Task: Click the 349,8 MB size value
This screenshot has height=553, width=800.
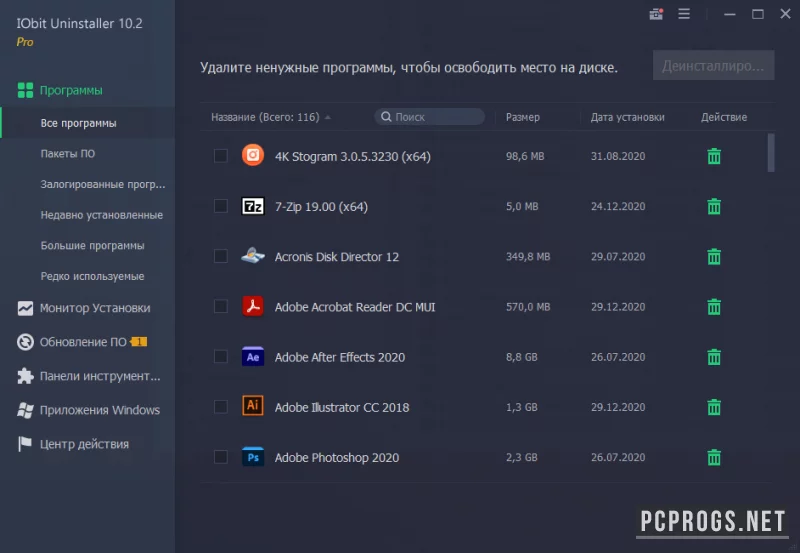Action: (528, 257)
